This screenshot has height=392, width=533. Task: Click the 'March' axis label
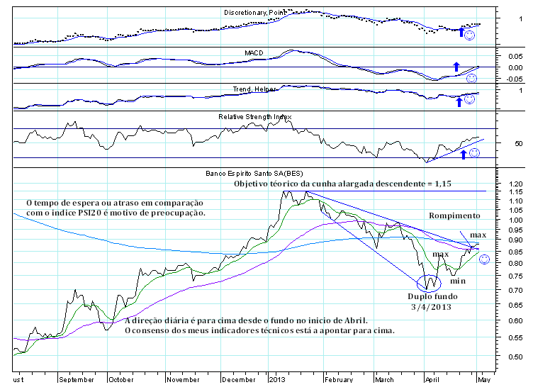click(384, 380)
